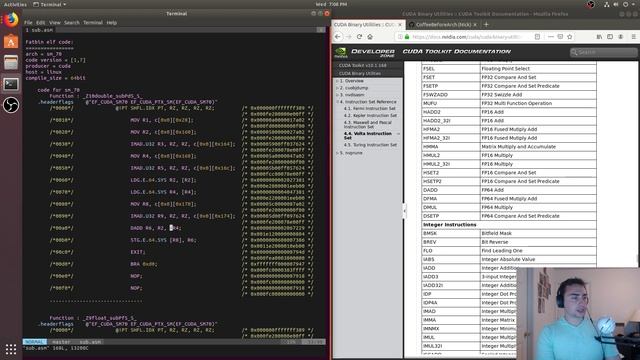Open Terminal's Search menu
640x360 pixels.
pos(71,22)
